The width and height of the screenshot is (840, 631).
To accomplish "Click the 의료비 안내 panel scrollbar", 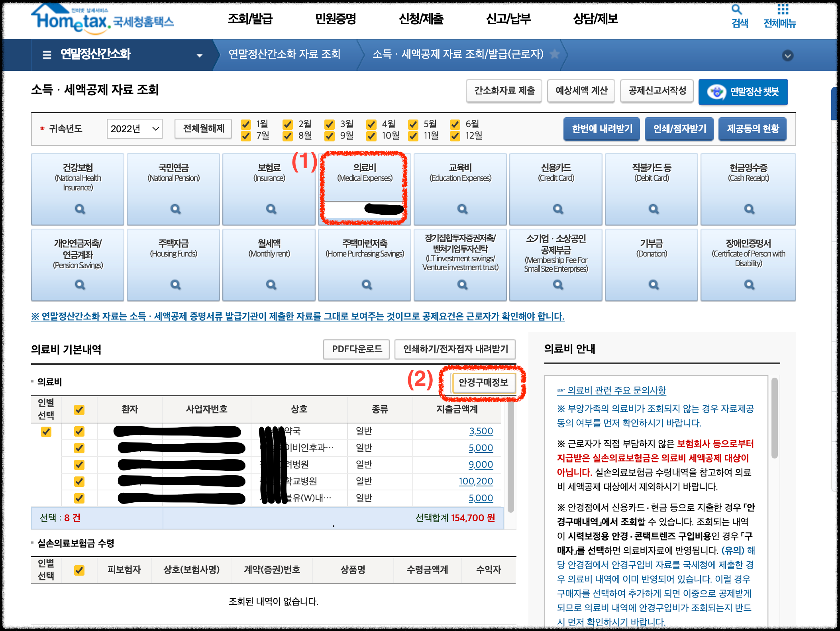I will (x=774, y=418).
